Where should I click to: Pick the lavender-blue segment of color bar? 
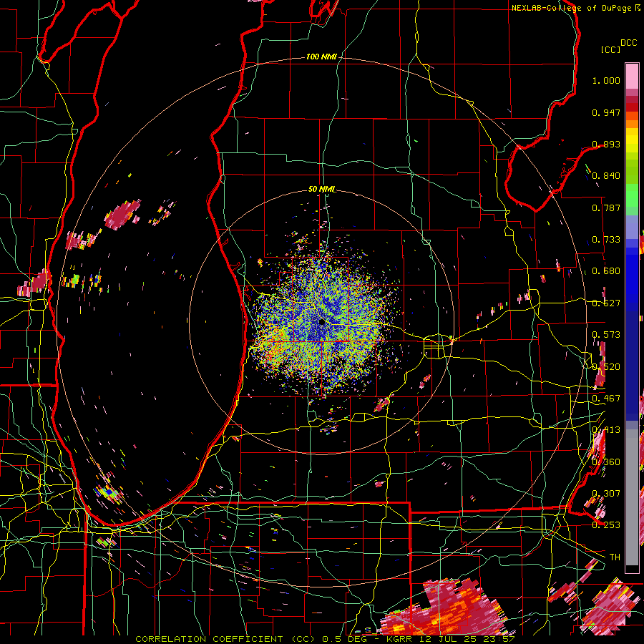click(632, 227)
